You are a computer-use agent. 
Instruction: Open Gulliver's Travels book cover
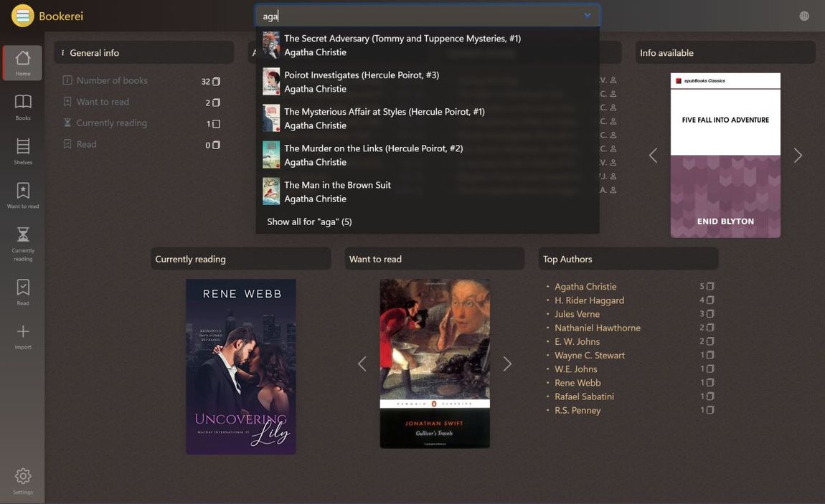pos(435,363)
